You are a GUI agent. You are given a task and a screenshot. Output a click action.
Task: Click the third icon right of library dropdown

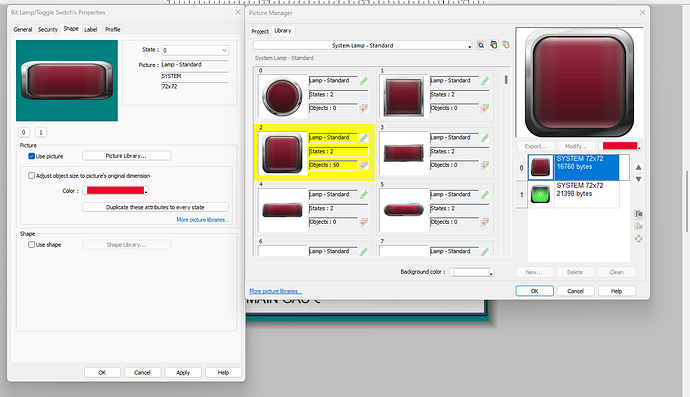(506, 45)
